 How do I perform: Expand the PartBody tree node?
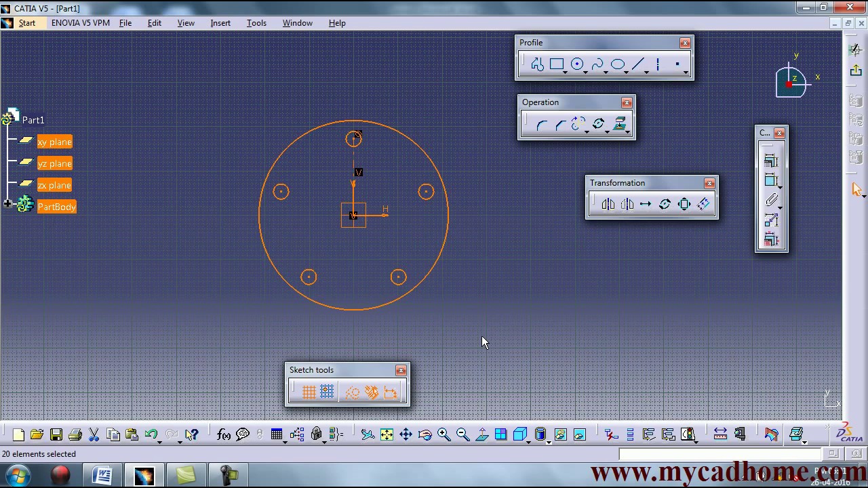[7, 204]
